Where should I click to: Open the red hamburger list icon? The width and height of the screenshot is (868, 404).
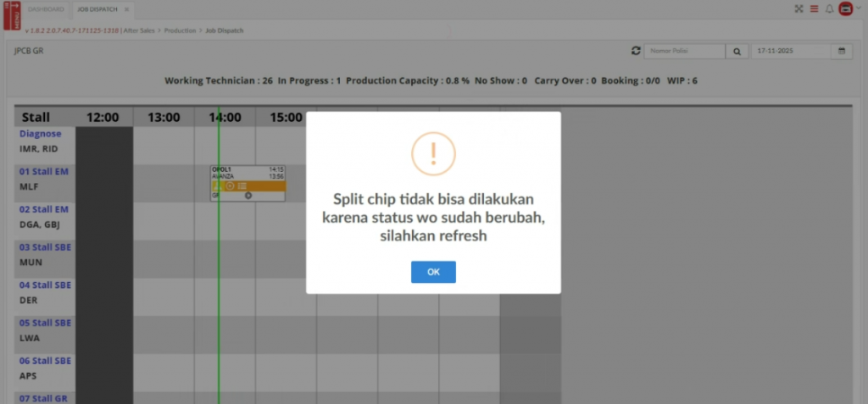(x=814, y=9)
